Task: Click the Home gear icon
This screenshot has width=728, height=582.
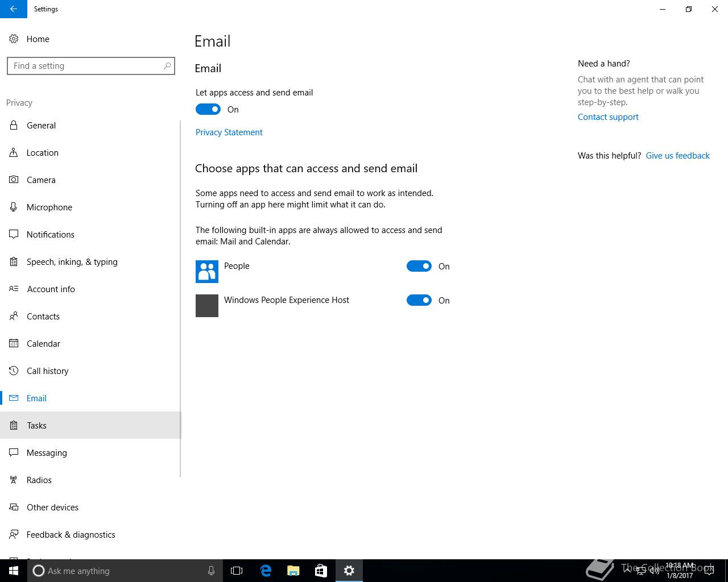Action: (x=14, y=39)
